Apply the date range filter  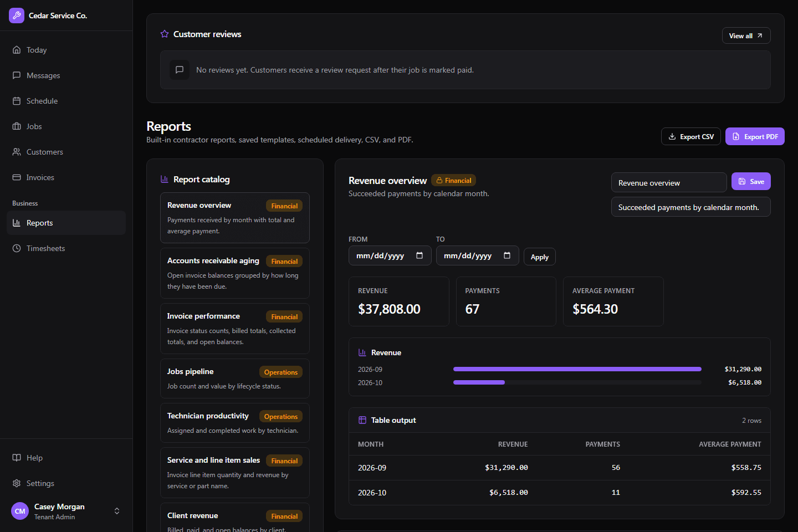coord(540,257)
